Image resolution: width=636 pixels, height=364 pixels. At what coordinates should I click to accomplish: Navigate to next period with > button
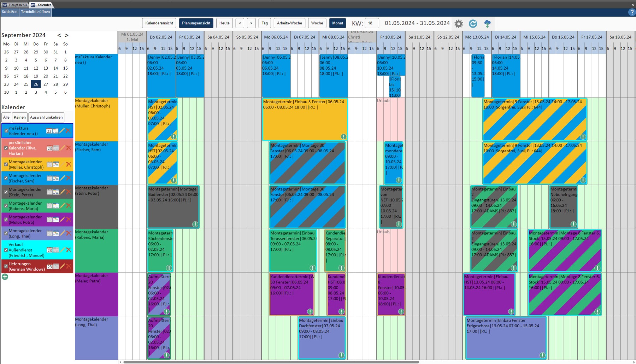point(251,23)
